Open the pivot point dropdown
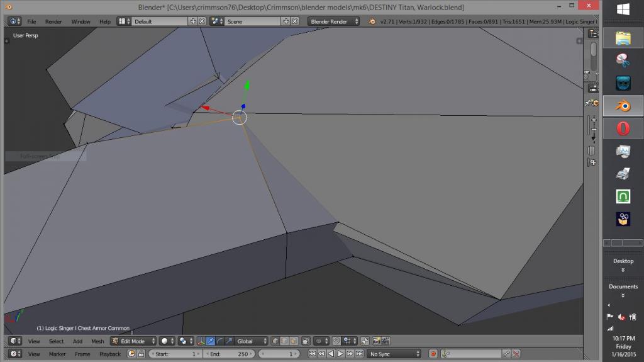644x362 pixels. (x=186, y=341)
